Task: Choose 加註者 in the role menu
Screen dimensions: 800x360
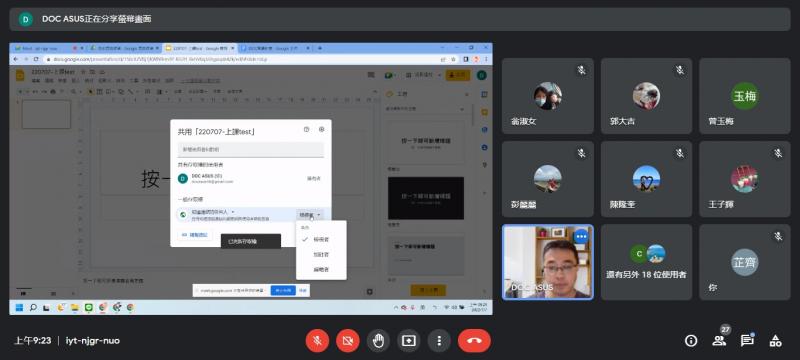Action: point(321,254)
